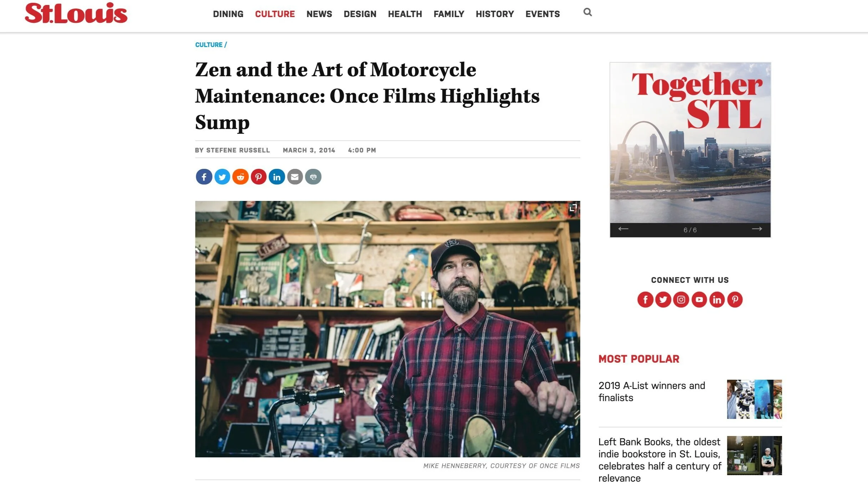Open the search magnifier icon

[x=587, y=12]
